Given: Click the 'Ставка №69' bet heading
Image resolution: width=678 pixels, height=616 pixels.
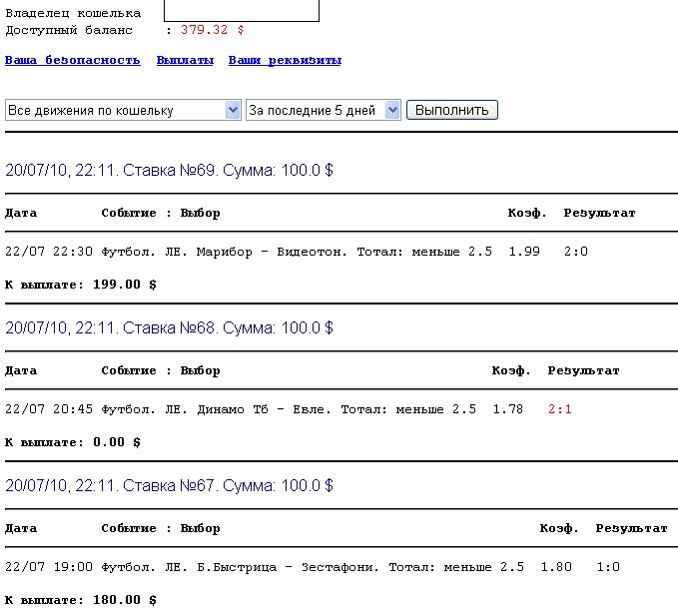Looking at the screenshot, I should click(169, 170).
